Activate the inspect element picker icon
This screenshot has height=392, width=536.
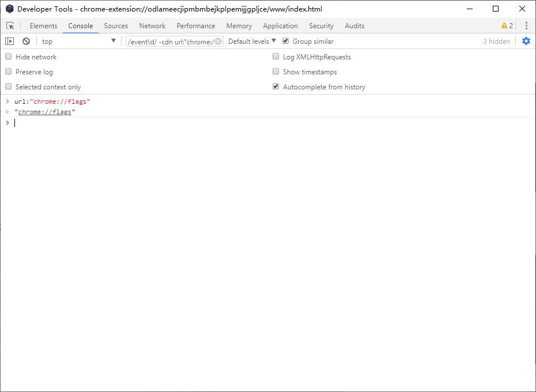point(10,26)
